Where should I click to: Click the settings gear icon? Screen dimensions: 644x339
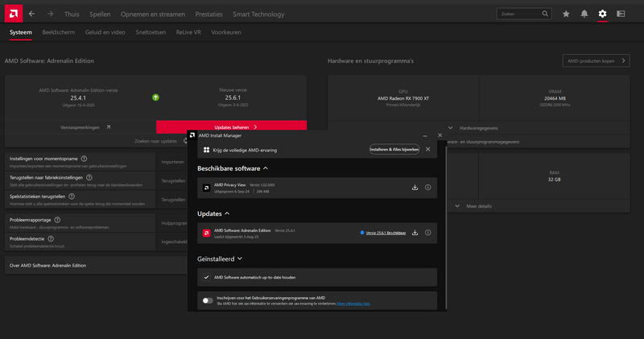[x=602, y=14]
